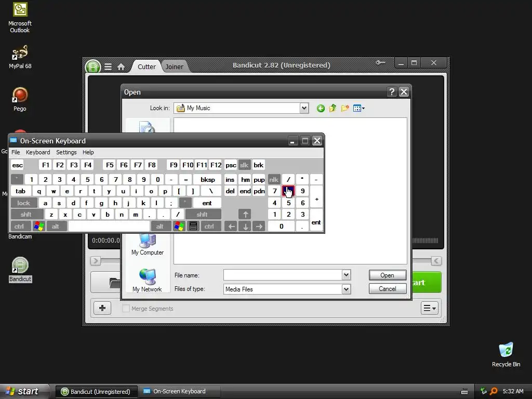Viewport: 532px width, 399px height.
Task: Click the psc print screen key
Action: (231, 165)
